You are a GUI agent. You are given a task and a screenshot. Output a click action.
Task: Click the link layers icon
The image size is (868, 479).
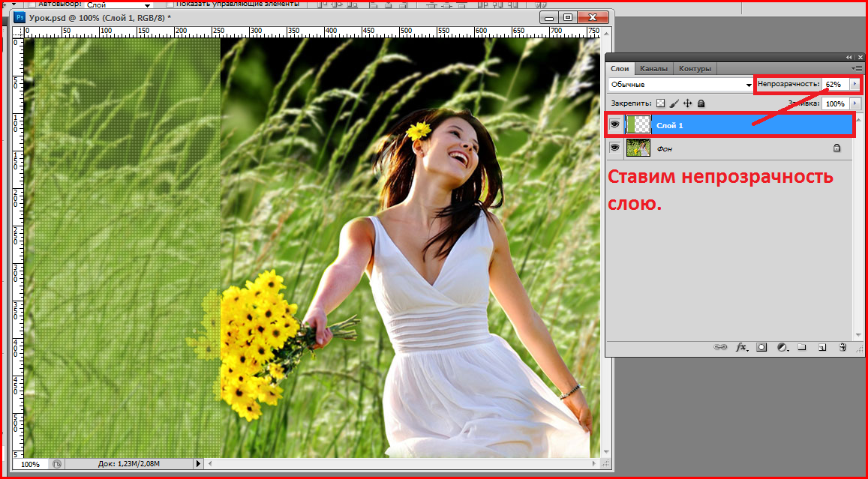719,347
